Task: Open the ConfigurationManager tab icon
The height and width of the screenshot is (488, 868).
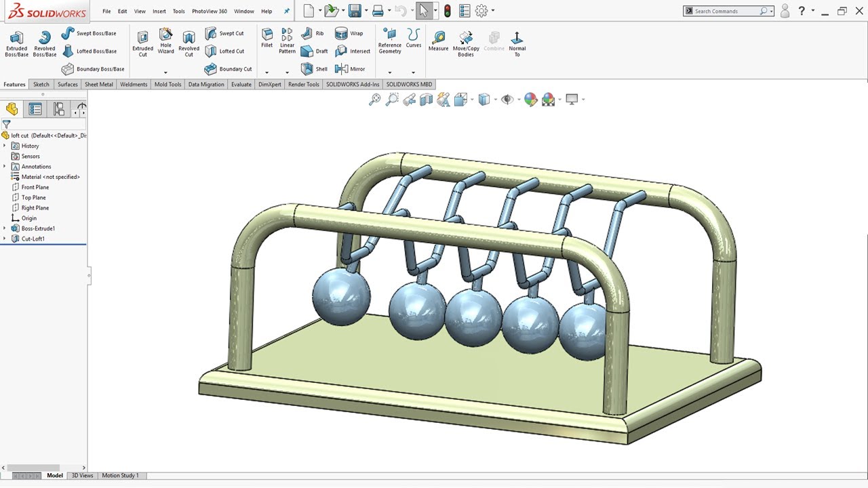Action: coord(59,109)
